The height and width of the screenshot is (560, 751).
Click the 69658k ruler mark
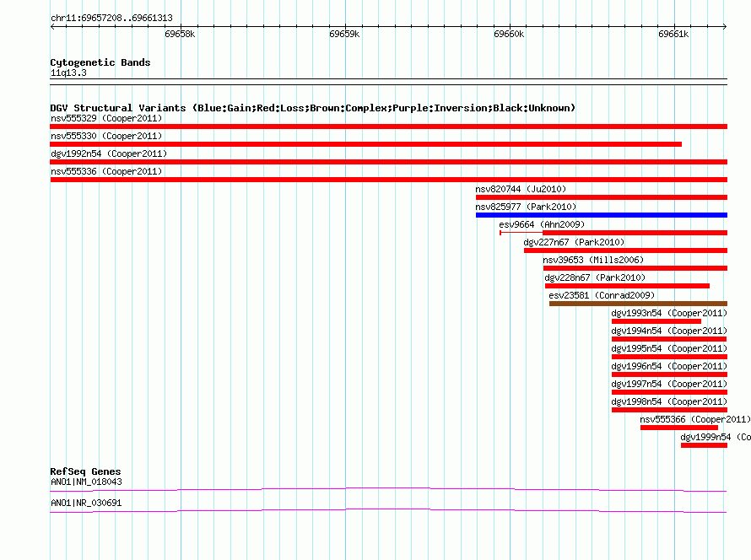(180, 34)
